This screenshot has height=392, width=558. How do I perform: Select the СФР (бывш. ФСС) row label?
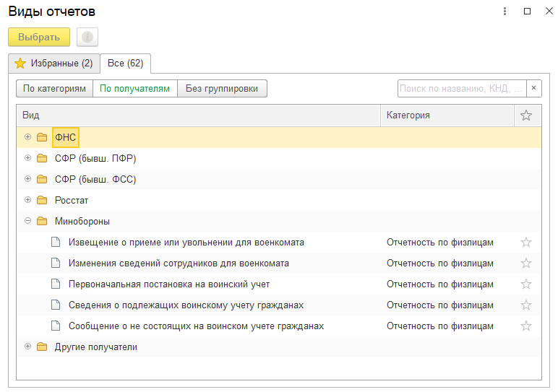click(95, 180)
